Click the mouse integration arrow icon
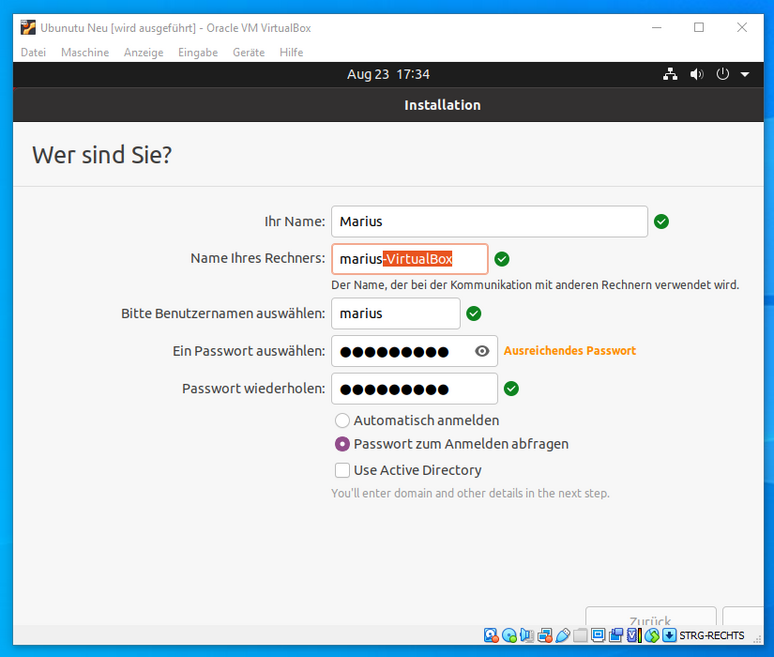This screenshot has width=774, height=657. pos(669,636)
